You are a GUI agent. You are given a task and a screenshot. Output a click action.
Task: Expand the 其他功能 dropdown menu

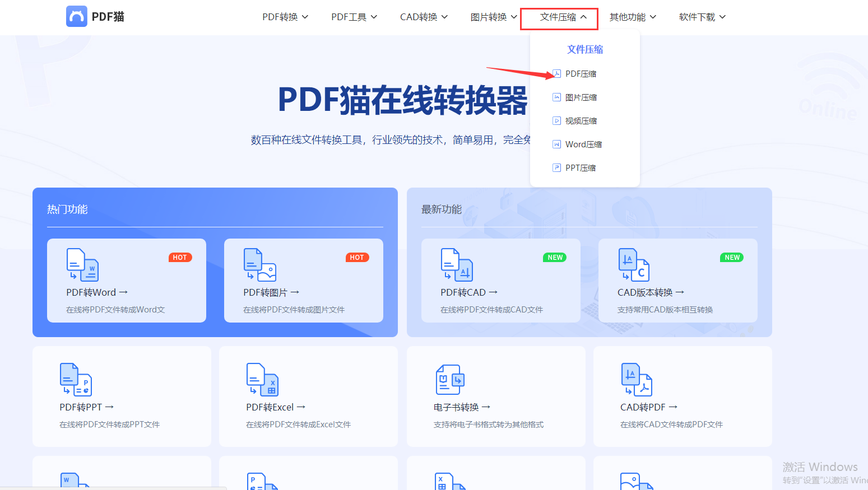coord(633,17)
